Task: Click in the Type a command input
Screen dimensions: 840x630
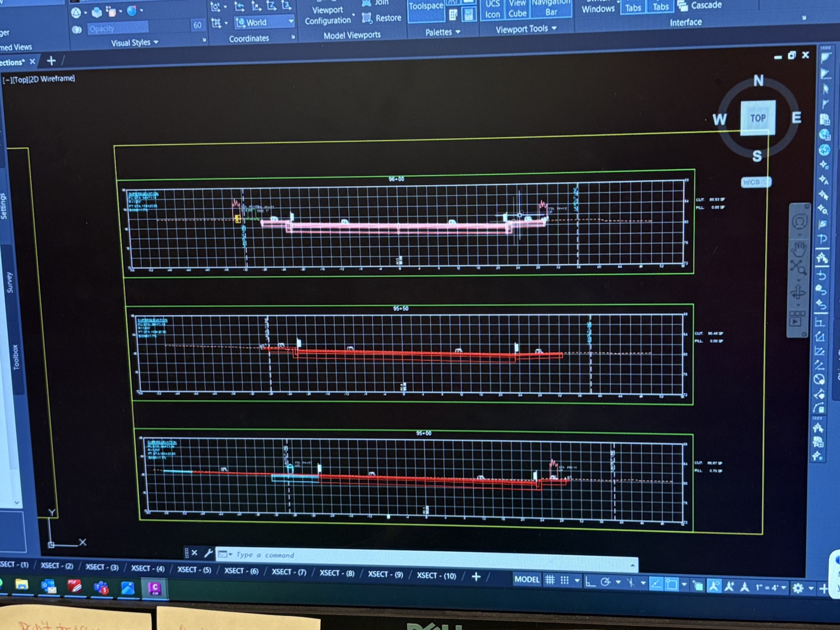Action: (408, 557)
